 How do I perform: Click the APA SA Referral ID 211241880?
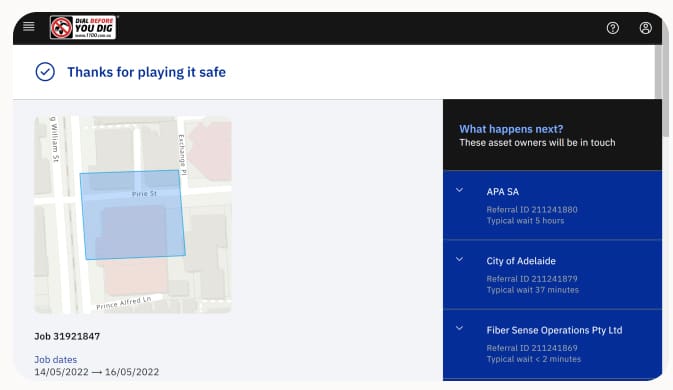(x=532, y=209)
